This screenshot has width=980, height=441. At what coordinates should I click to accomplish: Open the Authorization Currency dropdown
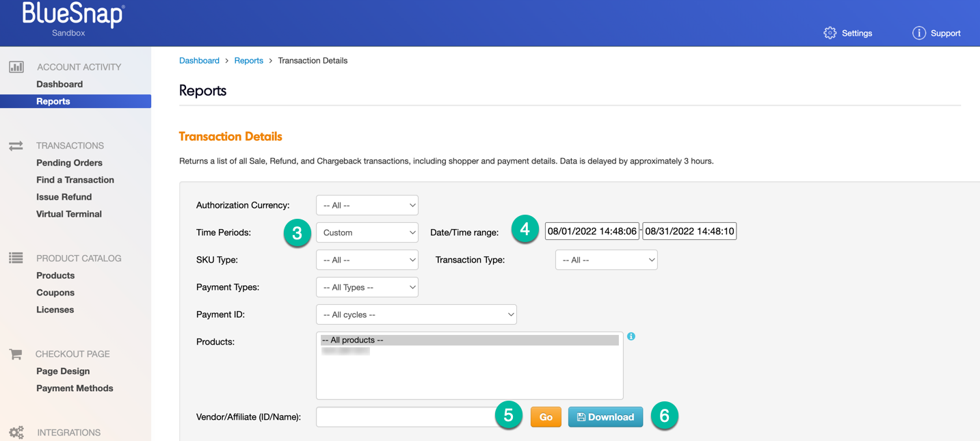click(x=367, y=205)
